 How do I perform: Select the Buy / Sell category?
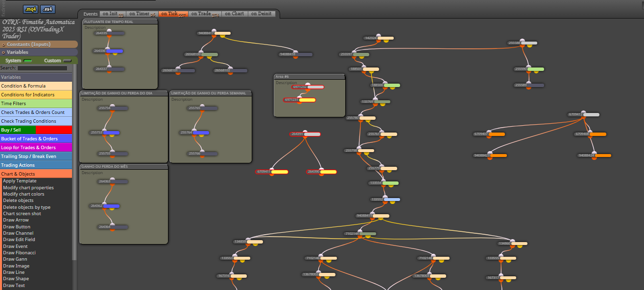(36, 130)
